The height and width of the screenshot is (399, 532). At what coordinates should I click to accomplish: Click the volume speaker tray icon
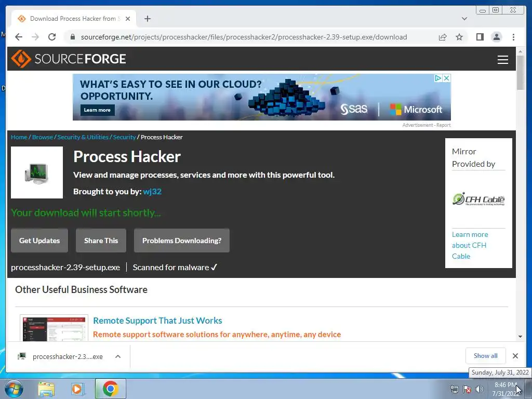click(480, 389)
